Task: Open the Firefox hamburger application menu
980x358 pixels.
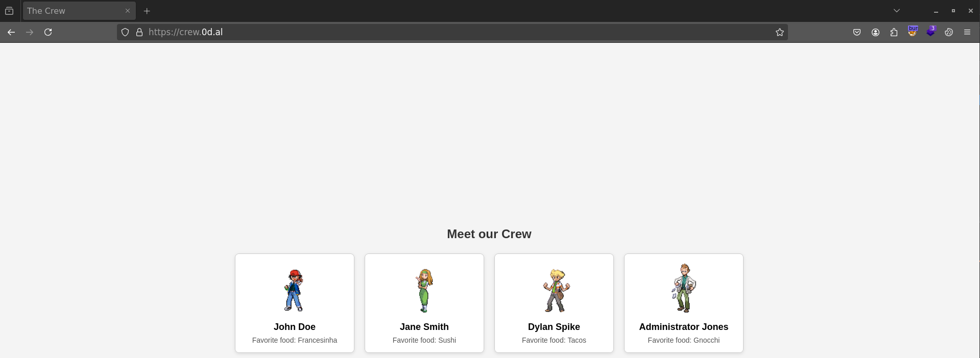Action: point(967,32)
